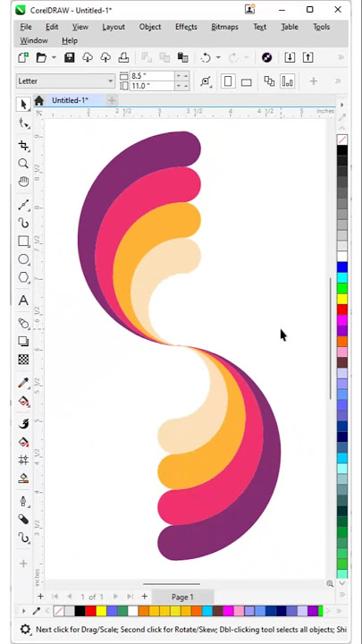Select the Shape edit tool
362x644 pixels.
23,123
